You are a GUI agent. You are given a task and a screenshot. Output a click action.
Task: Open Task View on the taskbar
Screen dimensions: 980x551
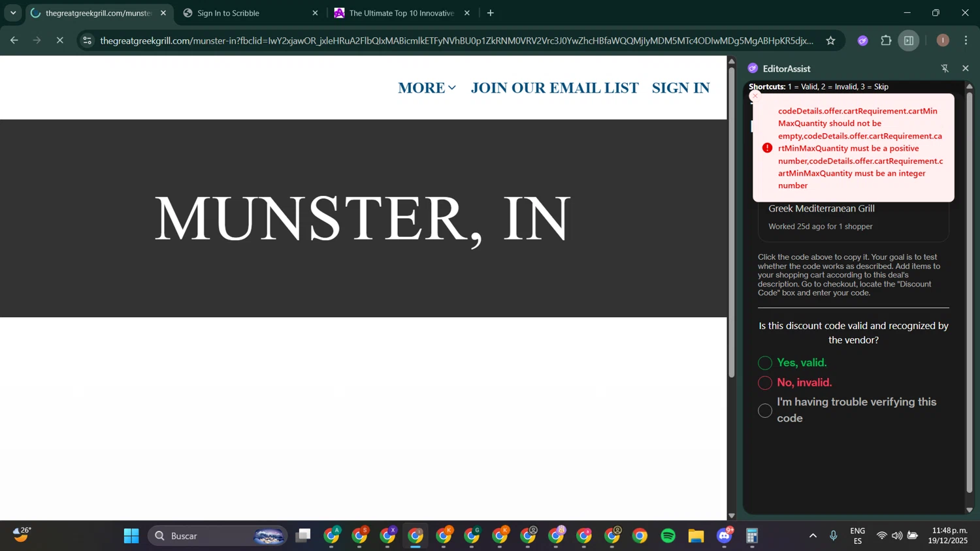[x=303, y=536]
